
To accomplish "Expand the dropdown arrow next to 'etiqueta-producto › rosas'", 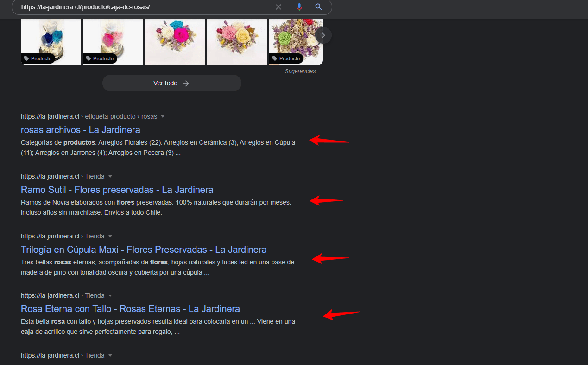I will (x=163, y=117).
